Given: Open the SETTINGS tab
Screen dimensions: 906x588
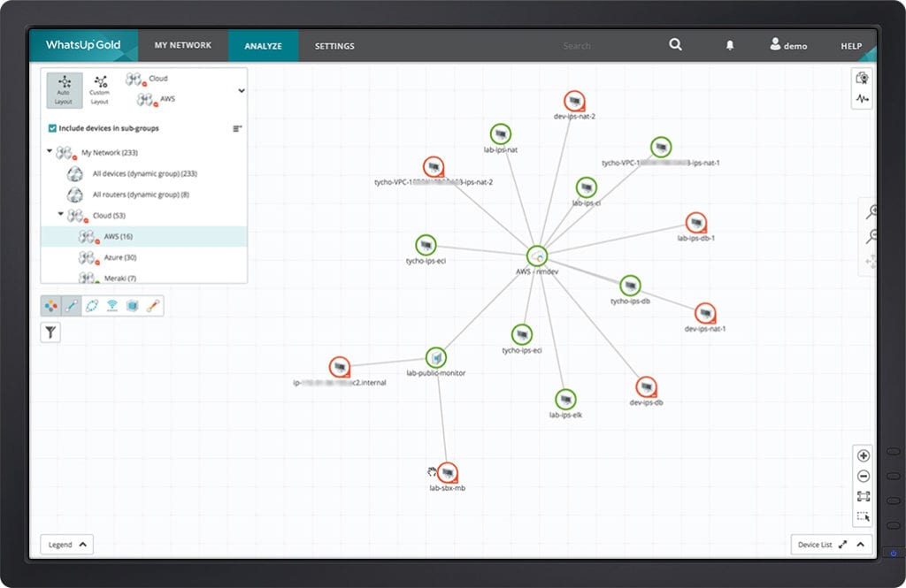Looking at the screenshot, I should 334,46.
